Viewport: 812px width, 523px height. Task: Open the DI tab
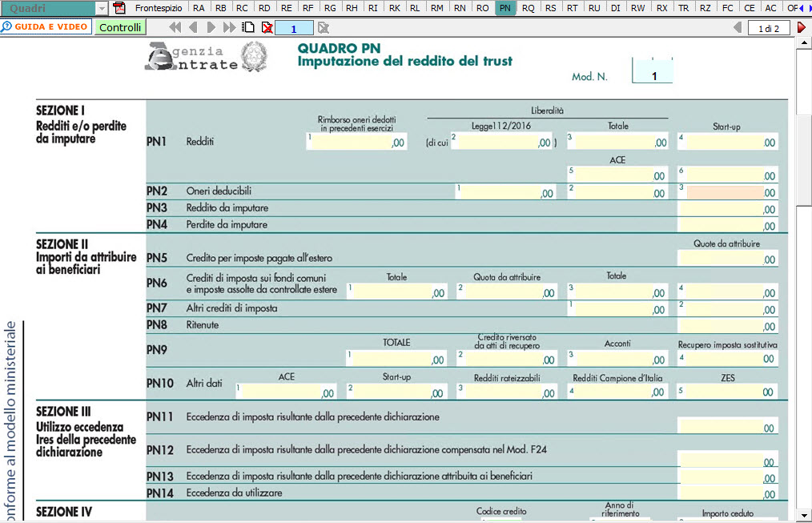pyautogui.click(x=616, y=8)
